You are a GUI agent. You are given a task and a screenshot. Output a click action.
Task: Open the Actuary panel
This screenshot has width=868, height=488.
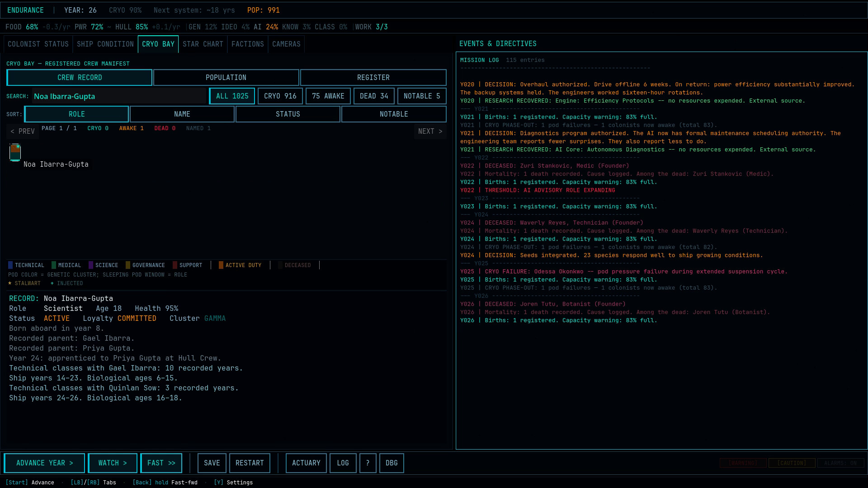coord(306,463)
